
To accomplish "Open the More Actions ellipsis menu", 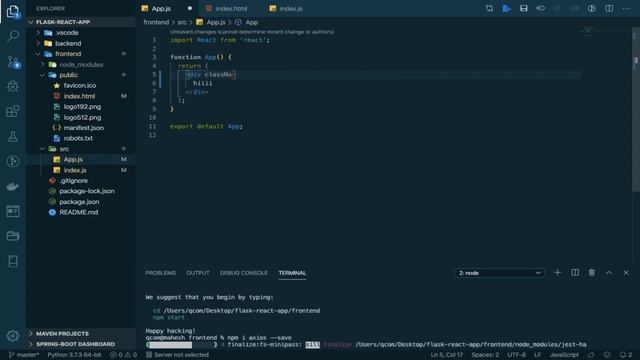I will tap(626, 9).
